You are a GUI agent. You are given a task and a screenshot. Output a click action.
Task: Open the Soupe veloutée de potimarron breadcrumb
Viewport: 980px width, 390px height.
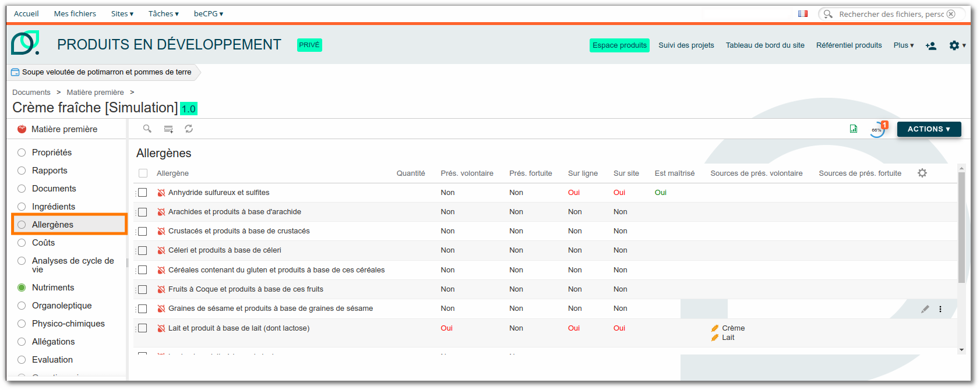pos(107,72)
